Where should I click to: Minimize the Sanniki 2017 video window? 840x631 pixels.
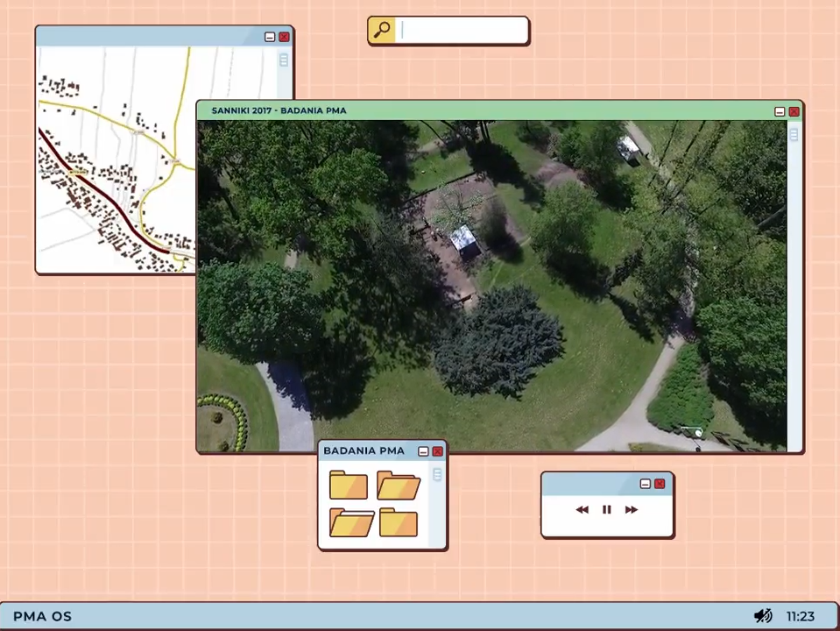coord(780,112)
